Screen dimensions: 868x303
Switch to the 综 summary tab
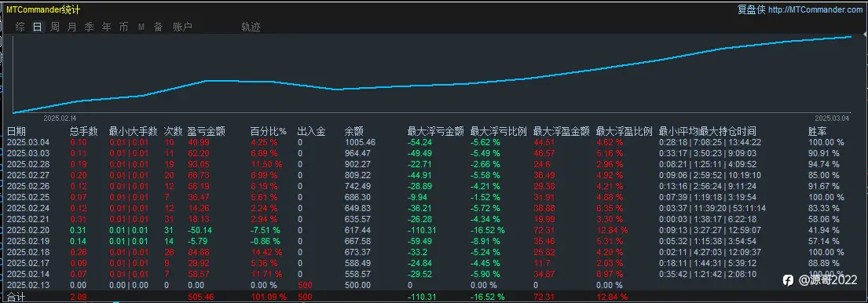coord(20,27)
